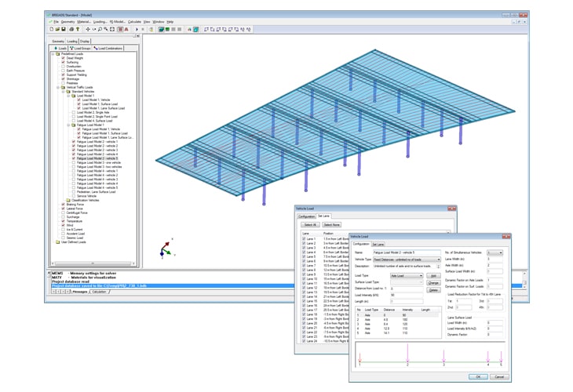Click the folder icon beside User Defined Loads

58,242
